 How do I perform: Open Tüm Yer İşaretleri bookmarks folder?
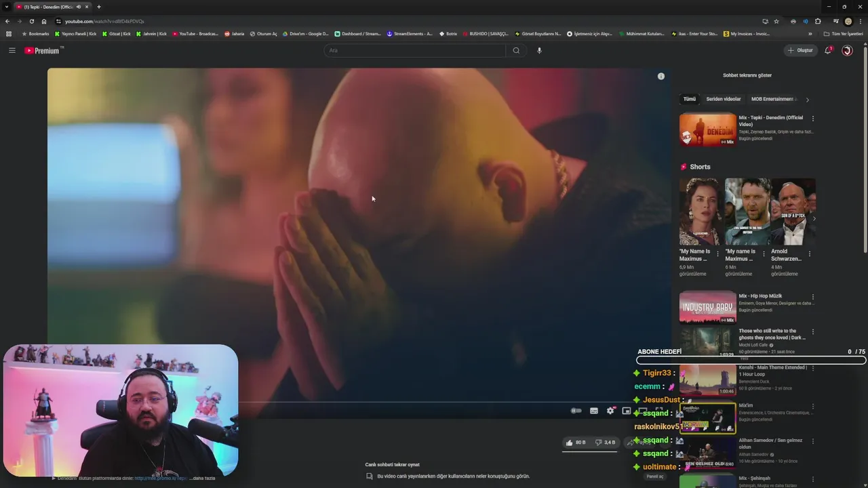point(843,33)
